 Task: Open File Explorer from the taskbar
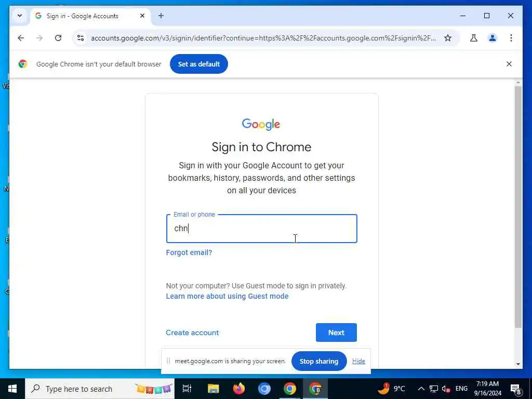click(x=214, y=389)
